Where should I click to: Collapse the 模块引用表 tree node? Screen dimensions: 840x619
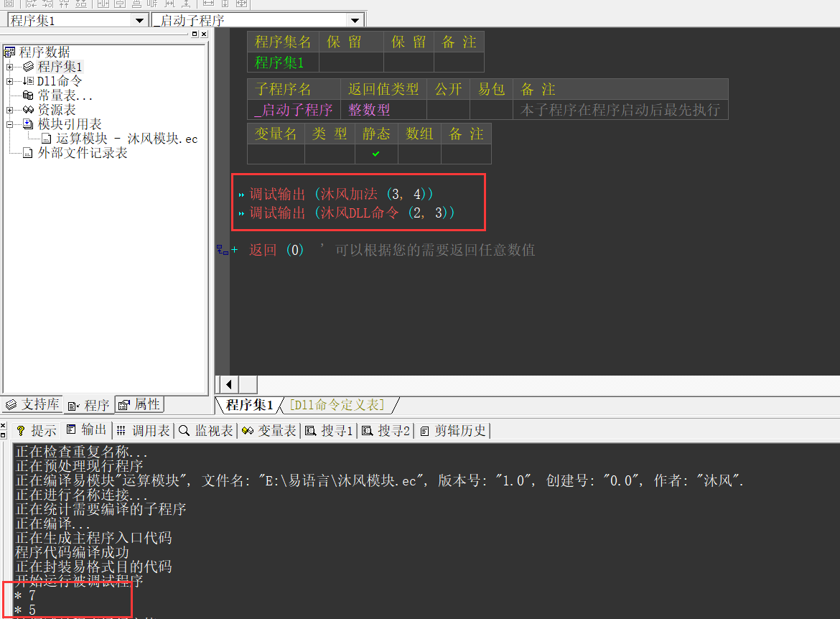9,124
